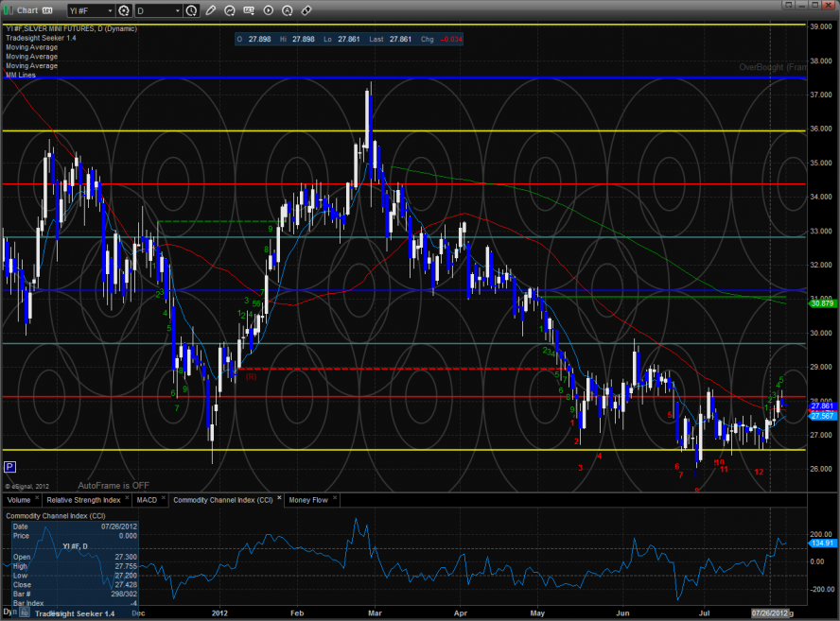Screen dimensions: 840x621
Task: Click the 07/26/2012 date marker on time axis
Action: (770, 613)
